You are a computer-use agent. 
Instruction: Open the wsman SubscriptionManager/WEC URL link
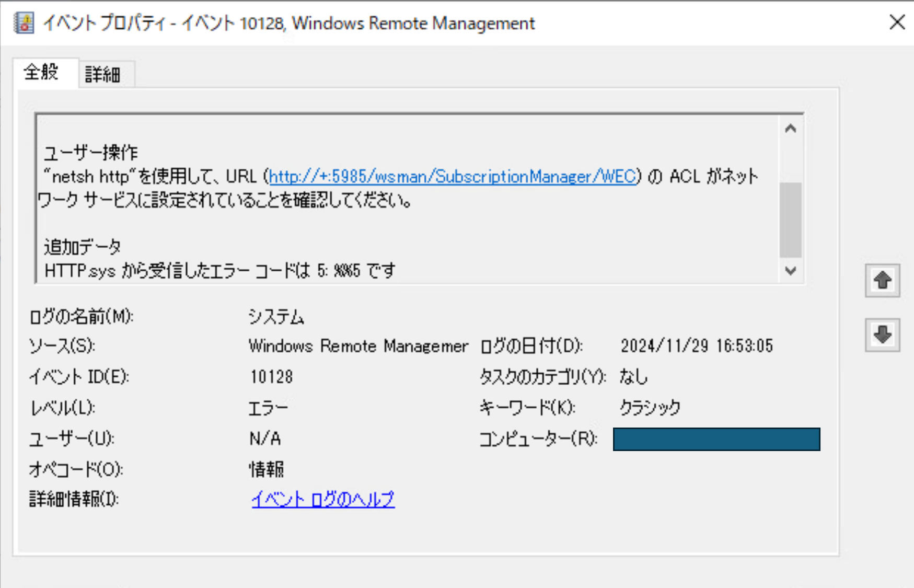453,177
